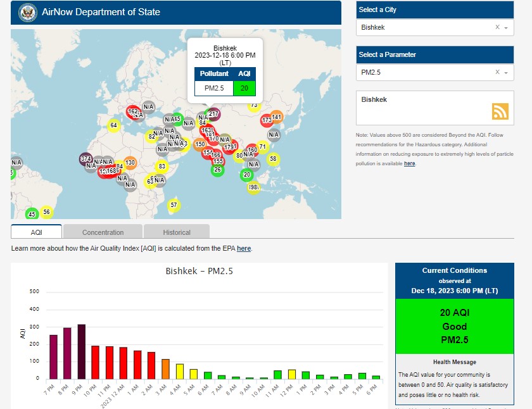Expand the Select a Parameter dropdown arrow

pyautogui.click(x=507, y=73)
